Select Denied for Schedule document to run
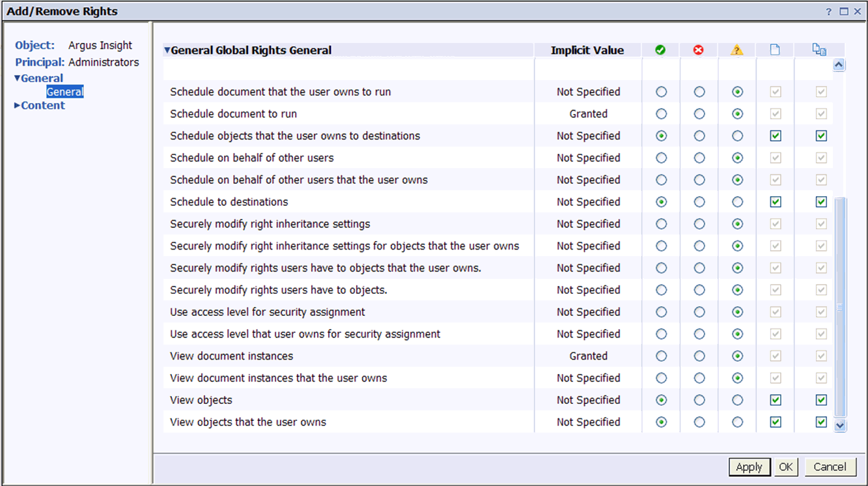This screenshot has height=486, width=868. (x=699, y=114)
